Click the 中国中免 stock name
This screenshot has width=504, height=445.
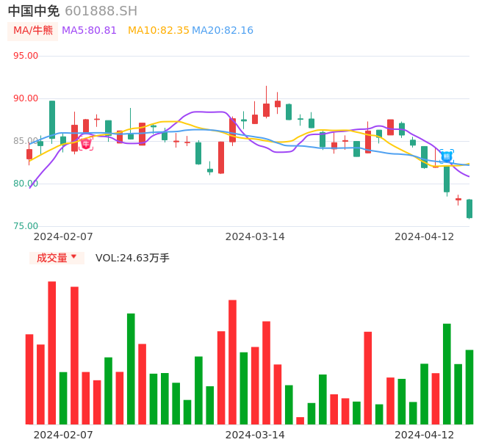(x=33, y=11)
